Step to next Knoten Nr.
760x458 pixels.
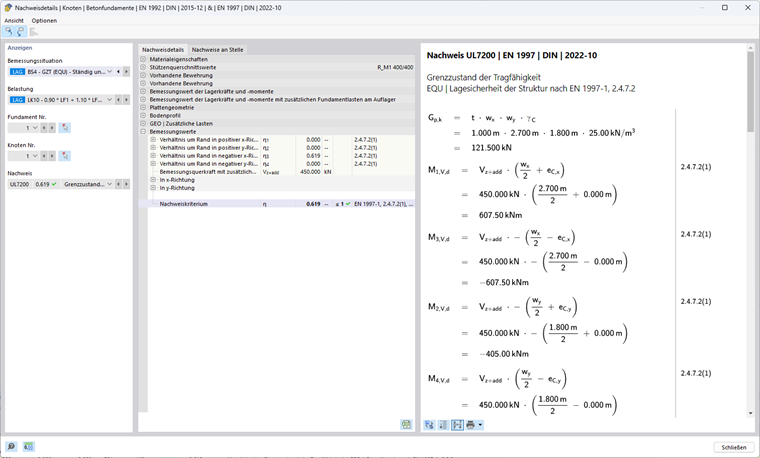(52, 156)
